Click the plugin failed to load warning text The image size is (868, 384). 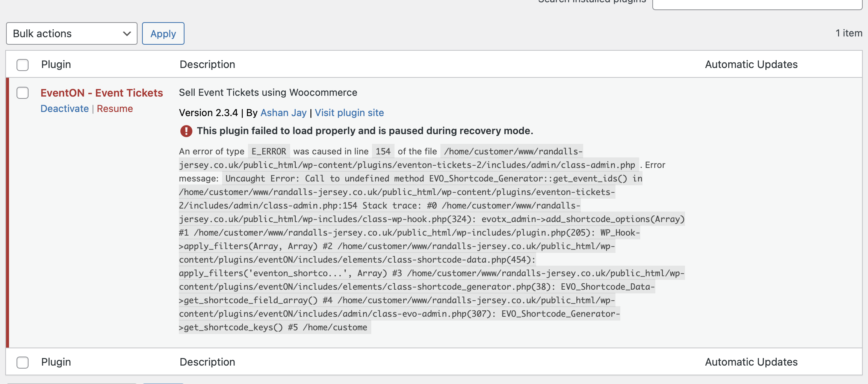pyautogui.click(x=365, y=131)
